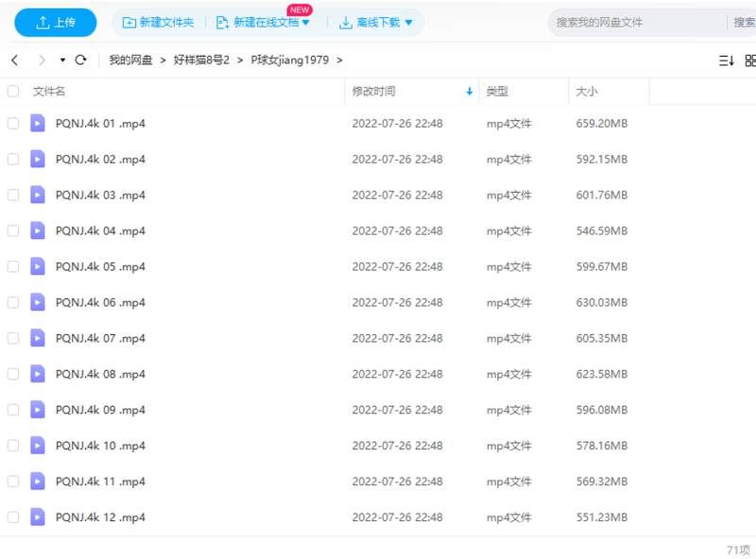Sort files by 大小 column header
Image resolution: width=756 pixels, height=559 pixels.
coord(587,92)
